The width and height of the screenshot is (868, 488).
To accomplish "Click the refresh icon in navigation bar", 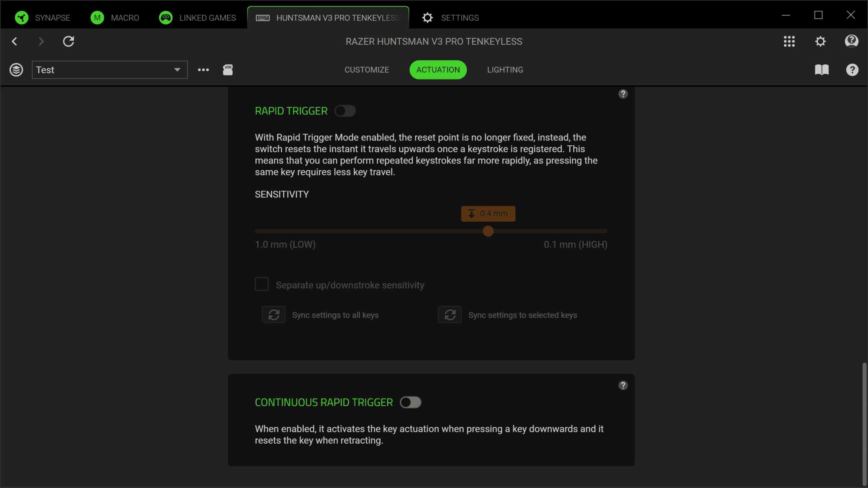I will (x=69, y=41).
